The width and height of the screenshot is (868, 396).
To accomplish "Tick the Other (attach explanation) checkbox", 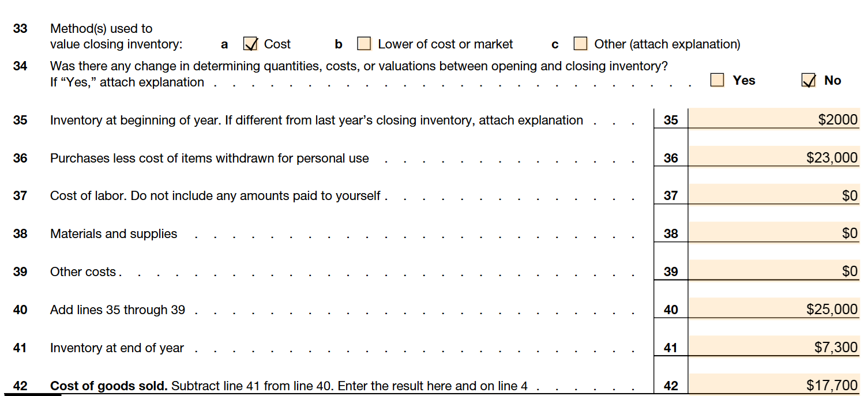I will [x=580, y=44].
